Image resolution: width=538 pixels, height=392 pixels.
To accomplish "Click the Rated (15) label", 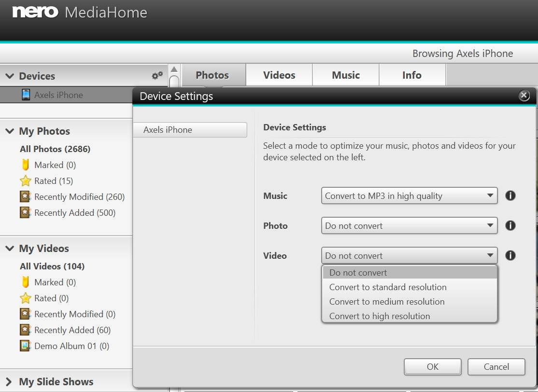I will click(x=54, y=181).
